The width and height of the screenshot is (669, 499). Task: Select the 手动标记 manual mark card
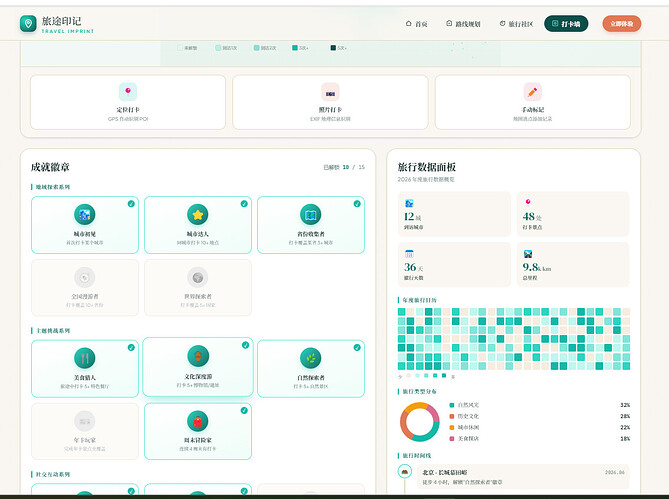(x=532, y=102)
